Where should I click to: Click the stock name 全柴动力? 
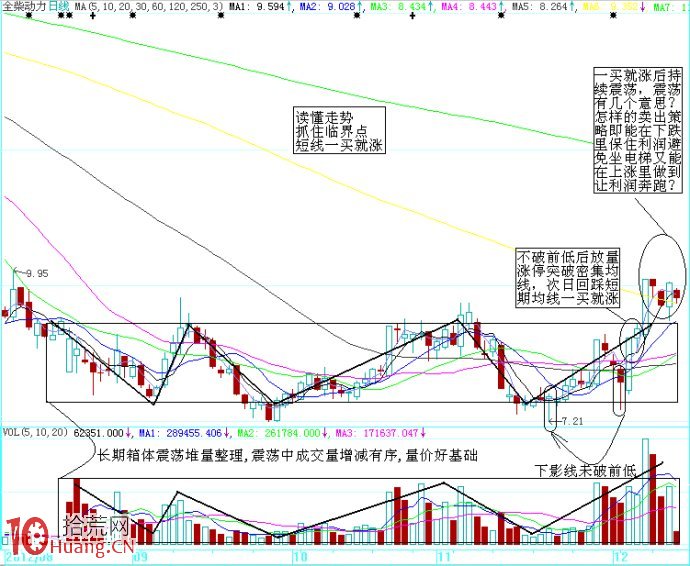(x=24, y=7)
